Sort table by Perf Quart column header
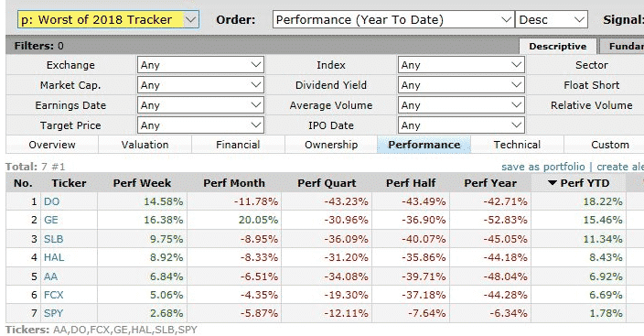Viewport: 644px width, 336px height. coord(327,183)
